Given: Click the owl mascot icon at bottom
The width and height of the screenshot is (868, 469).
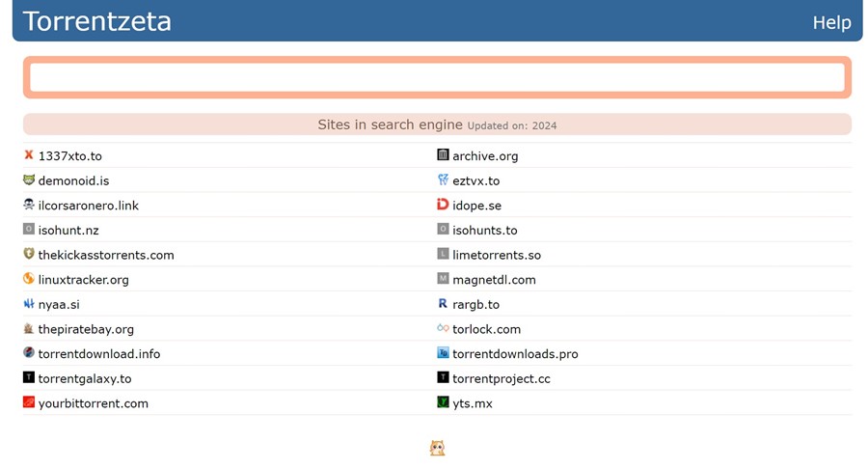Looking at the screenshot, I should (x=437, y=448).
